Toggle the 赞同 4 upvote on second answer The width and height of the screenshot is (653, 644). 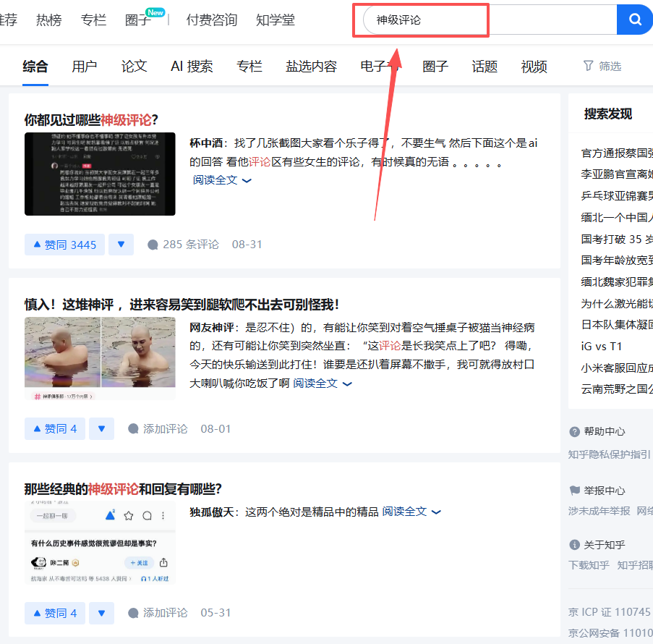(54, 428)
